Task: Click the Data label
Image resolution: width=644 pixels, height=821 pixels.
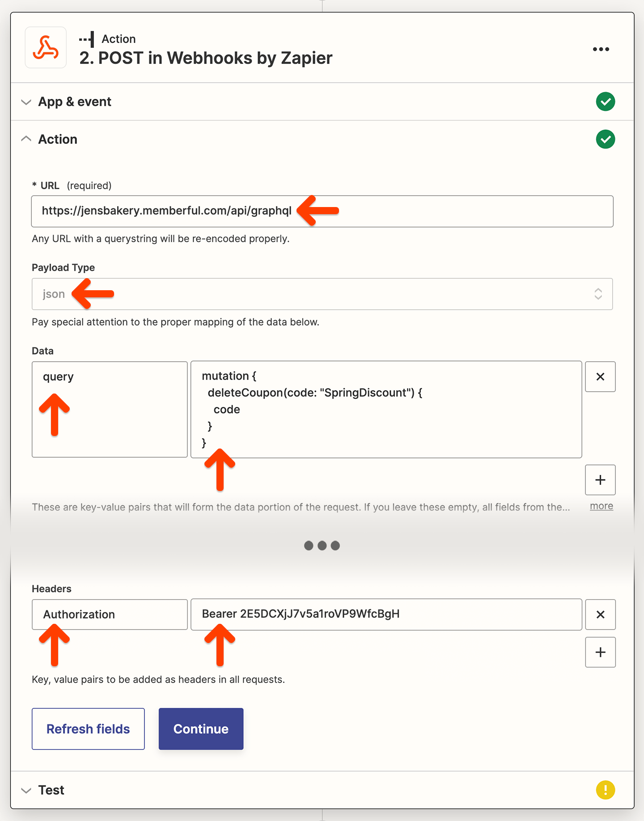Action: tap(42, 351)
